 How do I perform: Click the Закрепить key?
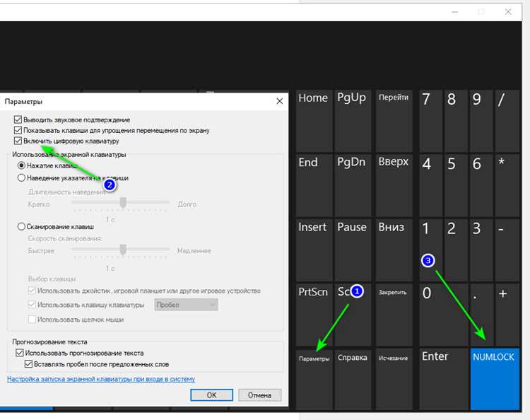click(394, 315)
